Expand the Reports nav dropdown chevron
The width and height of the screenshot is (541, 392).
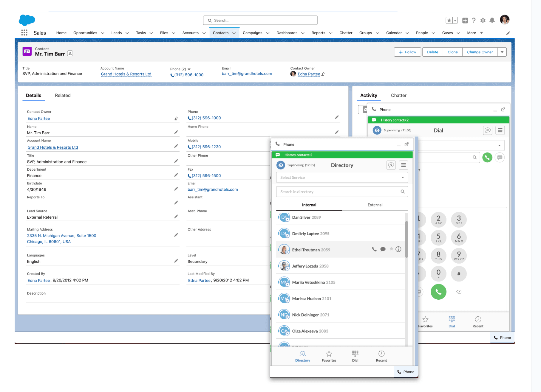point(330,33)
